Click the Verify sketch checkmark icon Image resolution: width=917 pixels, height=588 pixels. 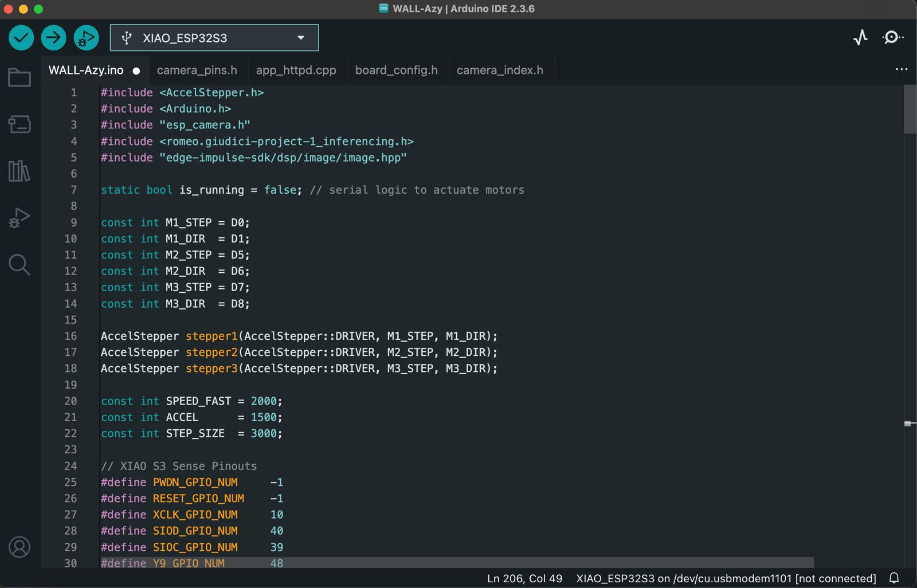(x=21, y=37)
